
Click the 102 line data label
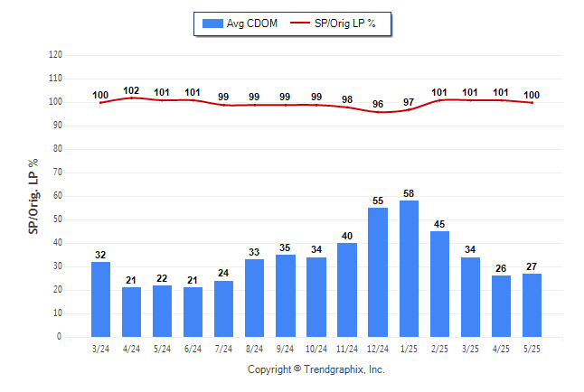[x=131, y=90]
